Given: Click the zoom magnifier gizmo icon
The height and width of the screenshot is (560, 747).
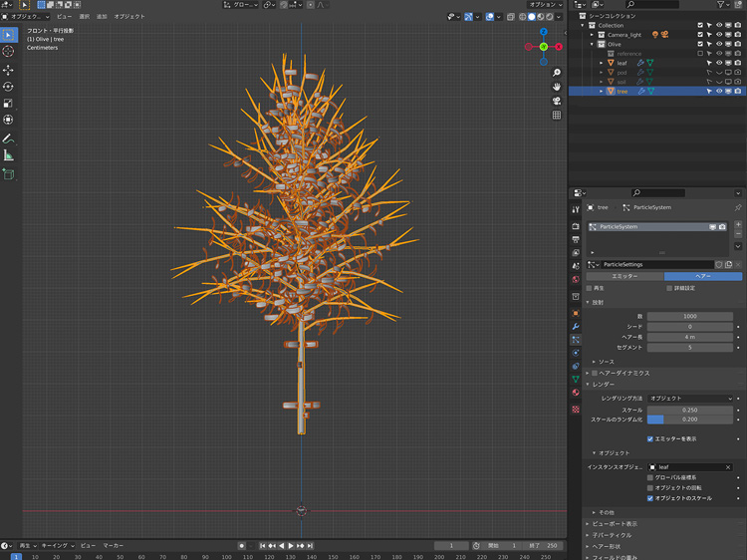Looking at the screenshot, I should (x=557, y=73).
